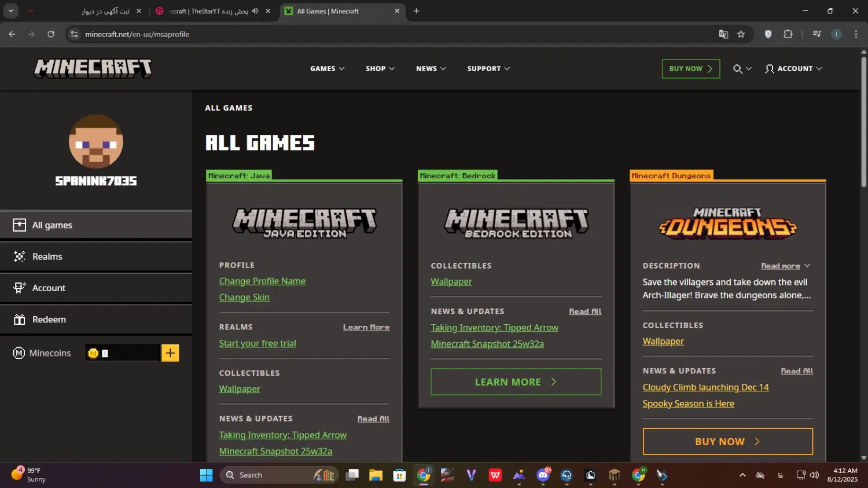868x488 pixels.
Task: Expand the SHOP menu
Action: click(x=380, y=69)
